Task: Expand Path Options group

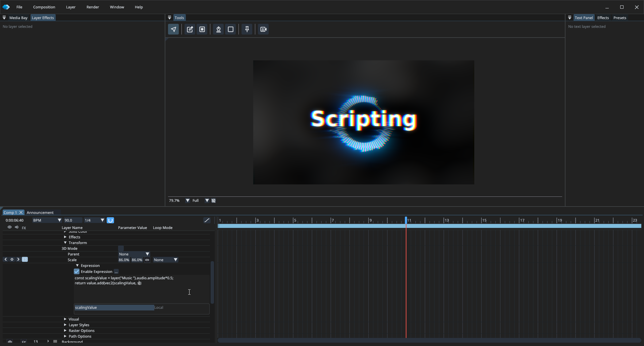Action: click(x=65, y=336)
